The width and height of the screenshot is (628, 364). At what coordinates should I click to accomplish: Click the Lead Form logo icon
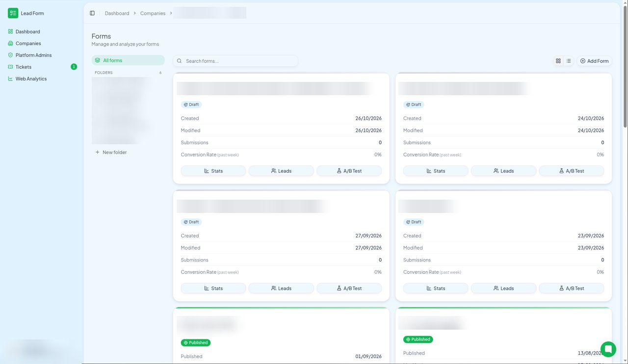13,13
